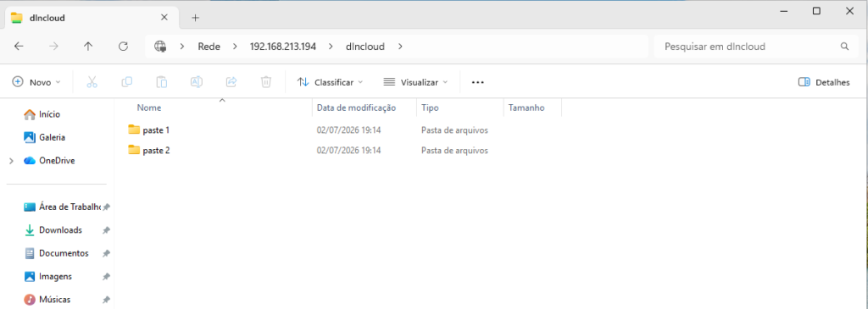Image resolution: width=868 pixels, height=309 pixels.
Task: Select the paste 2 folder name
Action: 156,150
